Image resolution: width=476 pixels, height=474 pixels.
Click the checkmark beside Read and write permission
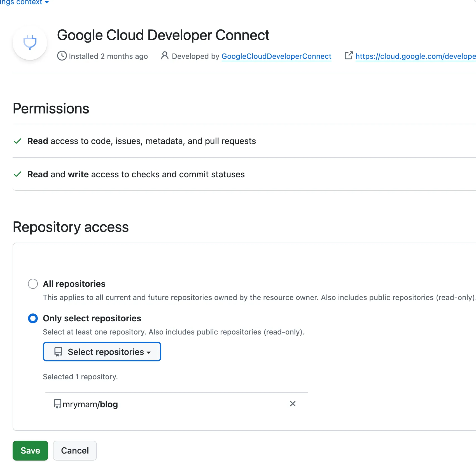[17, 174]
